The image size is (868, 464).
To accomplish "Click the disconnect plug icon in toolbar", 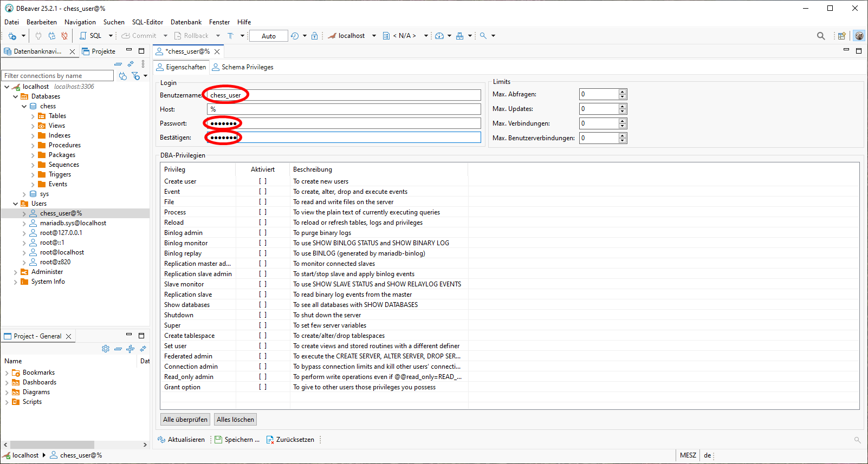I will [64, 36].
